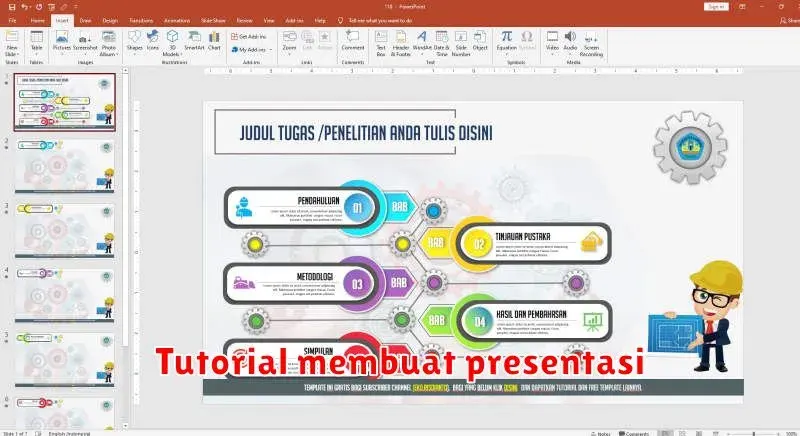Expand the Customize Quick Access Toolbar arrow
The image size is (800, 436).
(76, 7)
